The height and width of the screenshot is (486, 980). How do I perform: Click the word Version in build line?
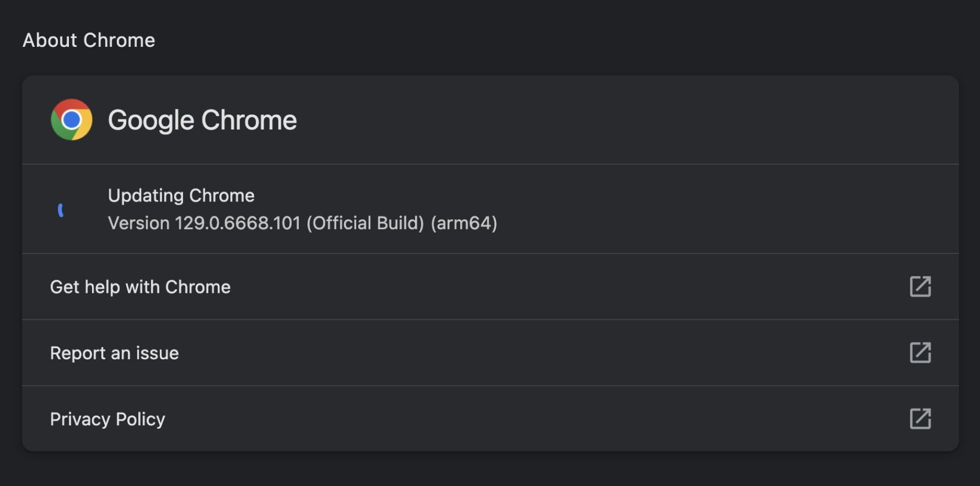tap(139, 223)
